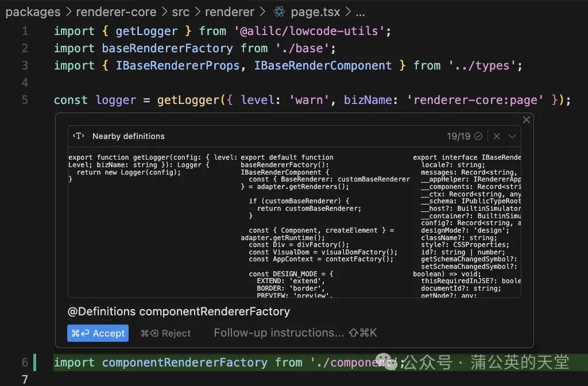Click 'export interface IBaseRende' definition snippet
This screenshot has height=386, width=588.
coord(467,157)
